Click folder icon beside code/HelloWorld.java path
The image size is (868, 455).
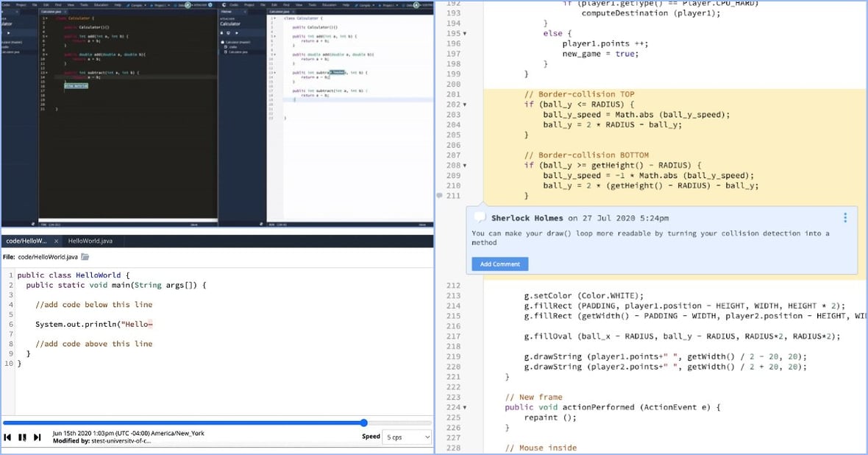(85, 257)
